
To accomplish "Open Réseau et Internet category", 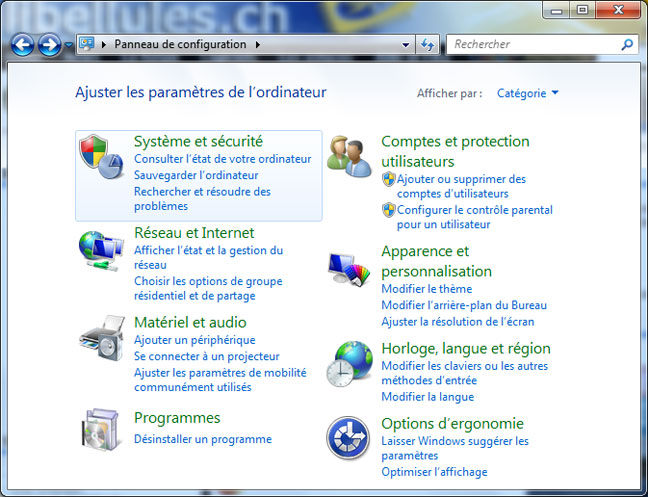I will coord(194,233).
